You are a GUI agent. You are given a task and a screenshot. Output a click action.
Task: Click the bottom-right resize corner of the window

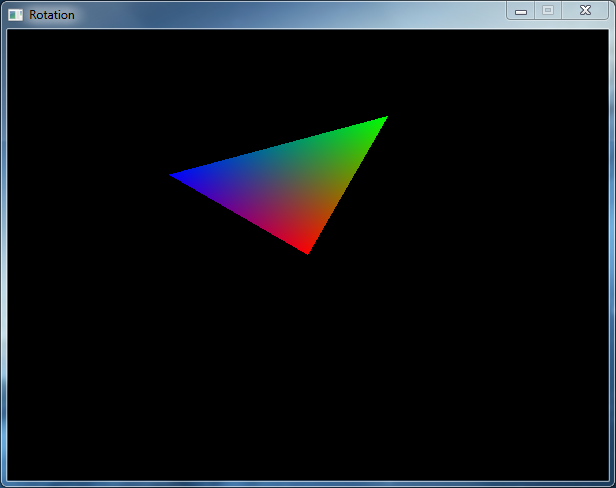coord(612,484)
